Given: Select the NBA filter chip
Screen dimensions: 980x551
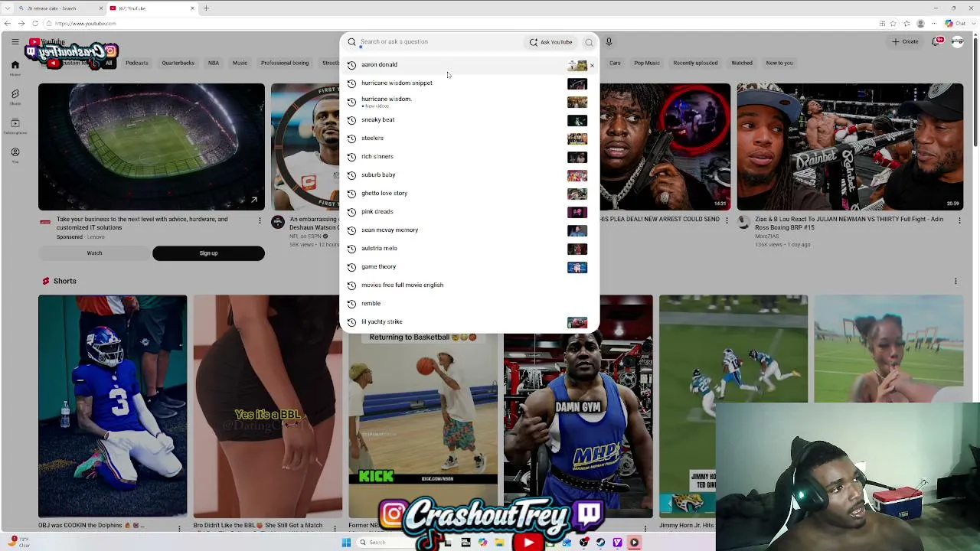Looking at the screenshot, I should click(214, 64).
